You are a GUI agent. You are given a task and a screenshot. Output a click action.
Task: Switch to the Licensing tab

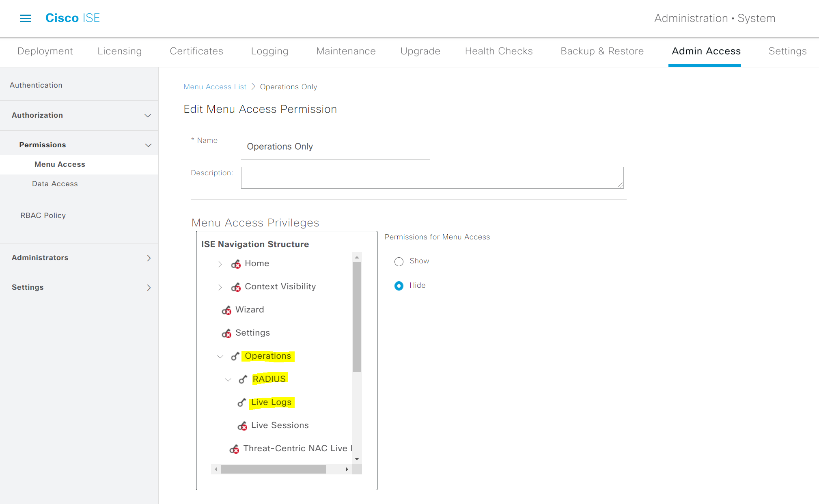[x=120, y=51]
